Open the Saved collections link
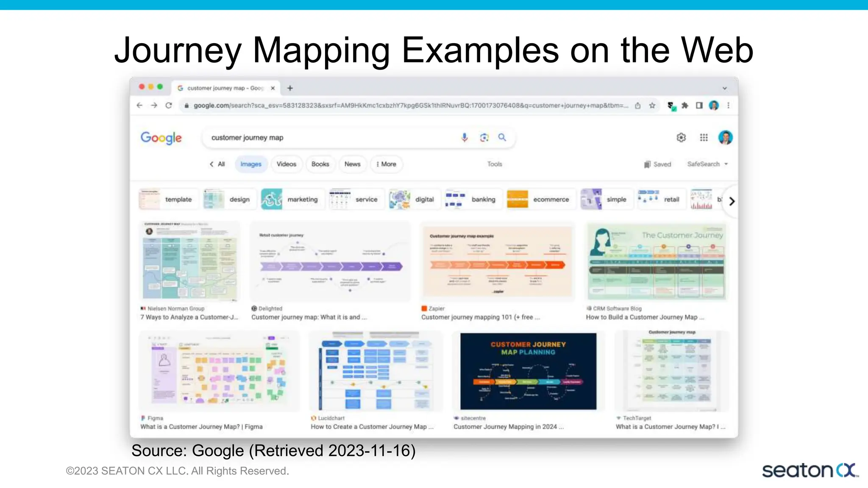The image size is (868, 488). pos(657,164)
